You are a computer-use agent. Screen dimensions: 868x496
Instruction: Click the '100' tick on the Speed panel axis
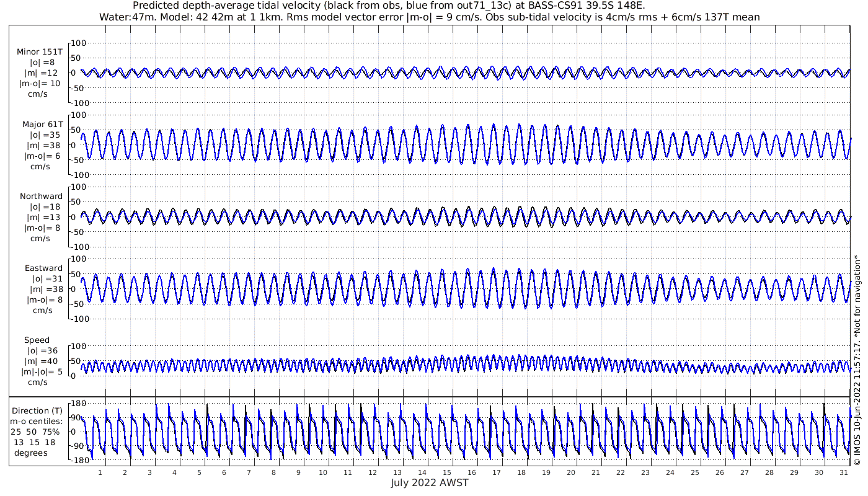point(79,346)
